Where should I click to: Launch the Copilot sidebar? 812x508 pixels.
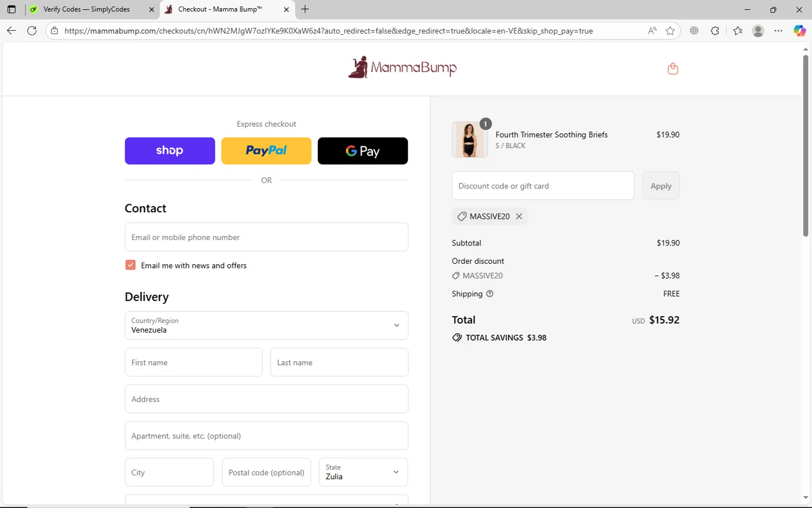point(800,31)
